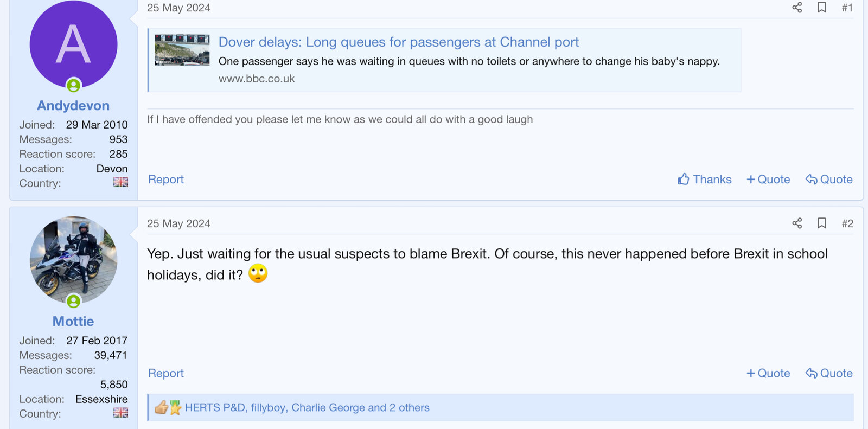This screenshot has width=868, height=429.
Task: View Mottie's user profile name
Action: pyautogui.click(x=73, y=322)
